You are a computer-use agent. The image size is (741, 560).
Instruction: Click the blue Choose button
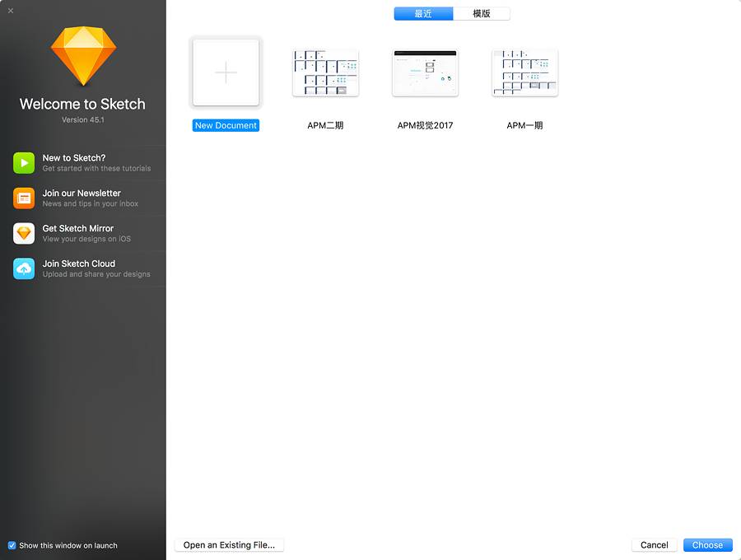point(707,545)
